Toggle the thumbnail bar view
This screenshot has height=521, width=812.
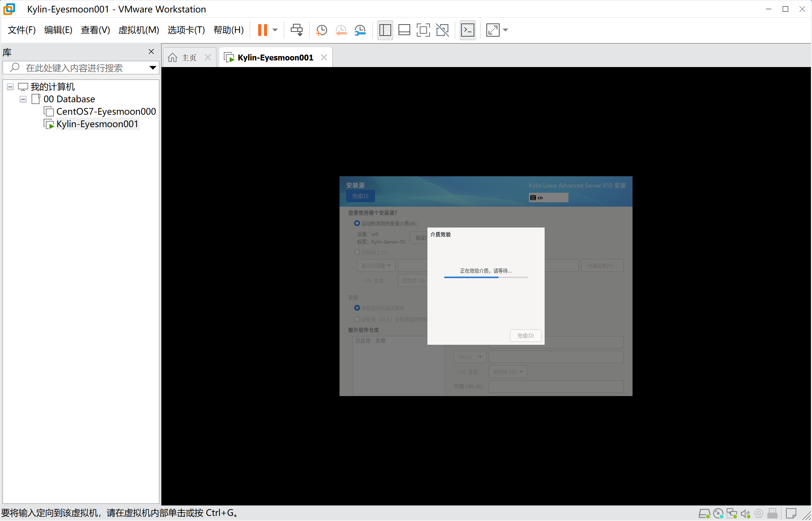point(404,30)
